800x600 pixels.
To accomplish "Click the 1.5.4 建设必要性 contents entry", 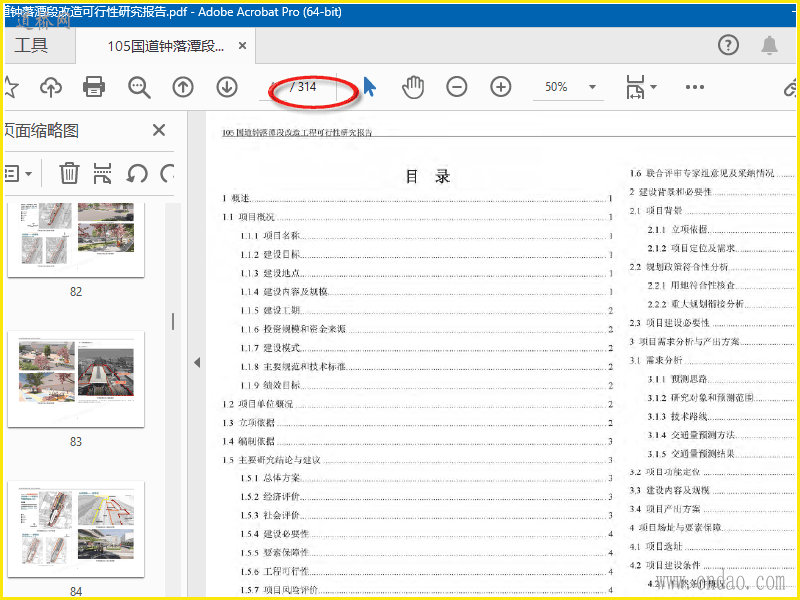I will pos(427,534).
